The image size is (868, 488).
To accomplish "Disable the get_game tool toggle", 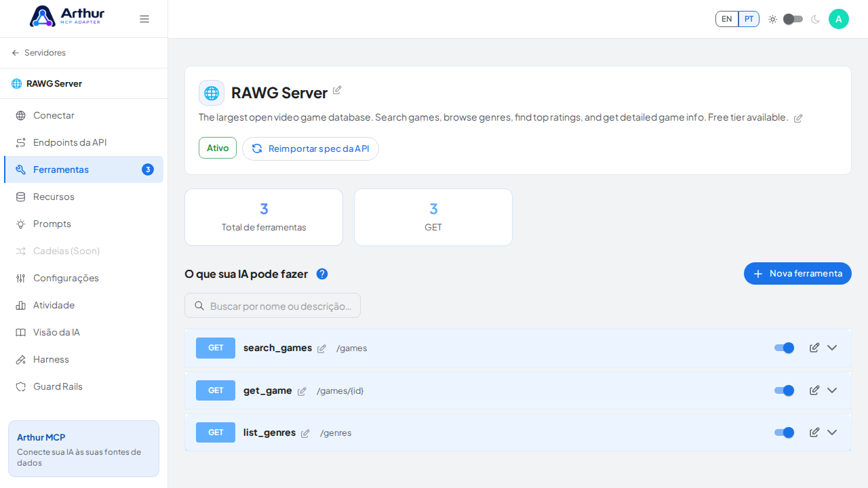I will click(784, 390).
